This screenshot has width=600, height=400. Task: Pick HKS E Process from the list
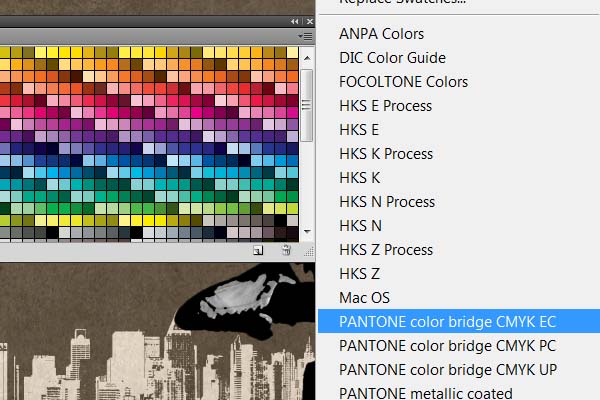point(385,106)
